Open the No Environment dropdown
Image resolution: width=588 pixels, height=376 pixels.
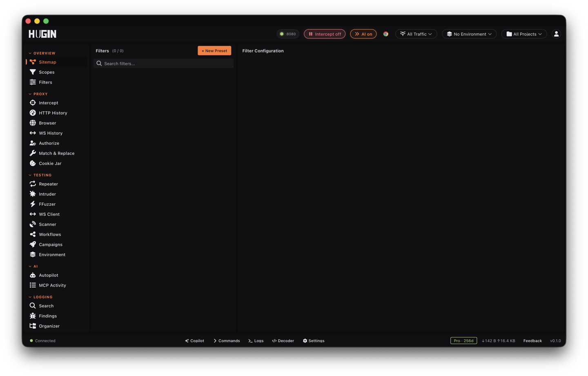469,34
